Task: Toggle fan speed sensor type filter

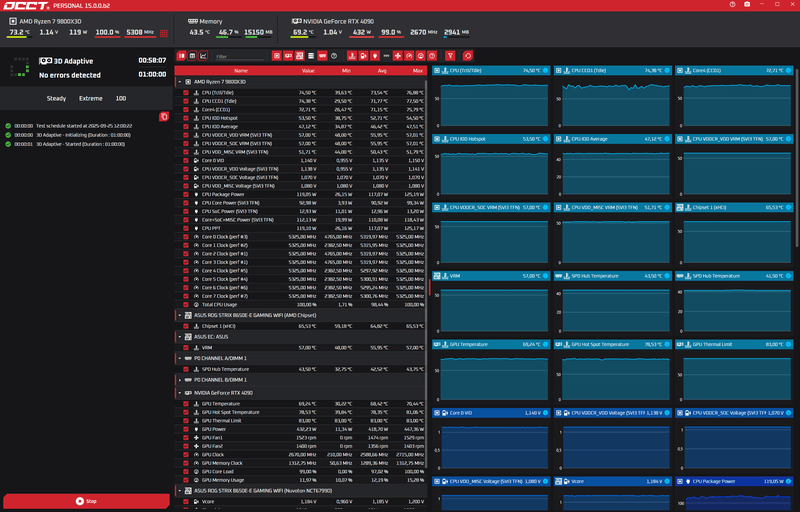Action: pos(397,56)
